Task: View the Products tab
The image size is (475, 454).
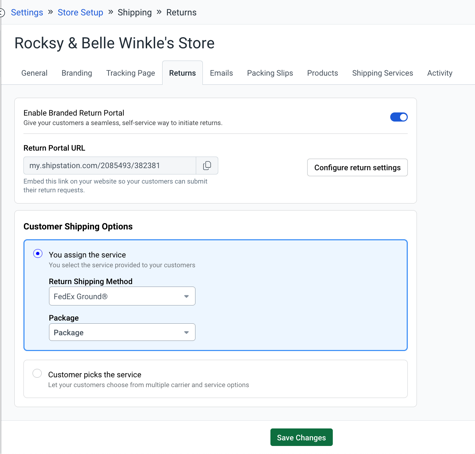Action: click(x=322, y=73)
